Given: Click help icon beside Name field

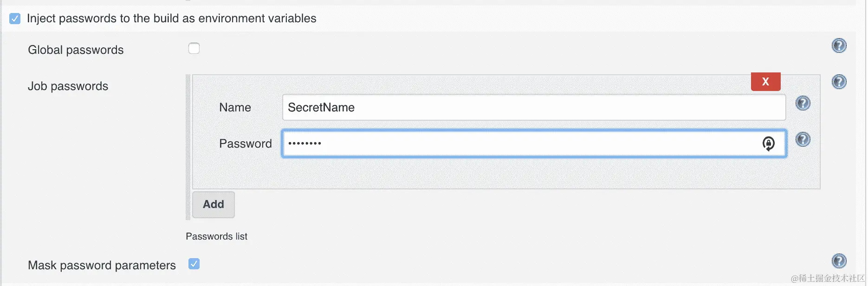Looking at the screenshot, I should point(803,103).
